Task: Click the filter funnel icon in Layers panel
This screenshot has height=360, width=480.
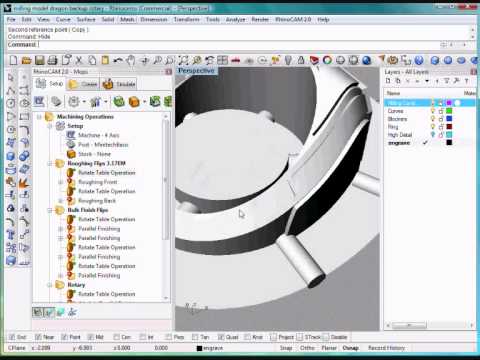Action: tap(447, 81)
